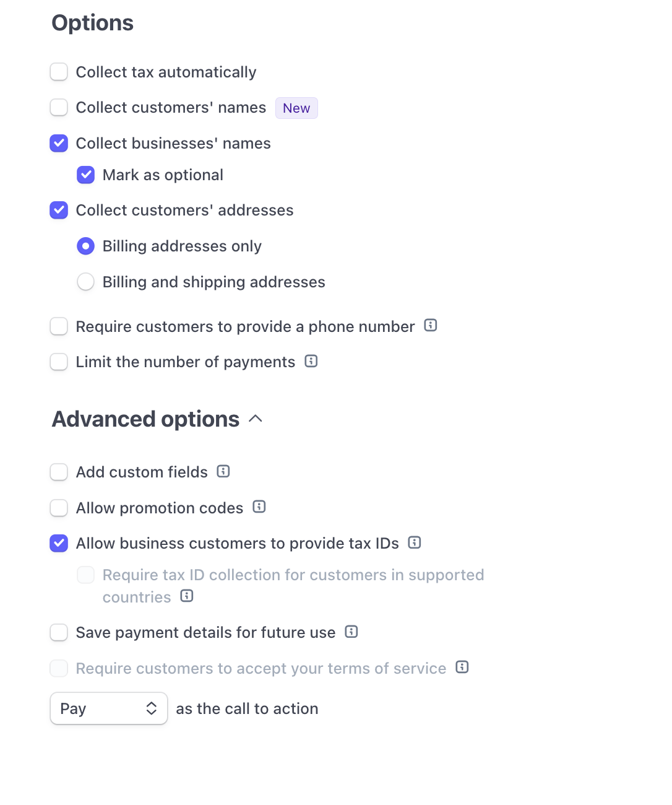Viewport: 672px width, 805px height.
Task: Enable Collect tax automatically checkbox
Action: [x=59, y=72]
